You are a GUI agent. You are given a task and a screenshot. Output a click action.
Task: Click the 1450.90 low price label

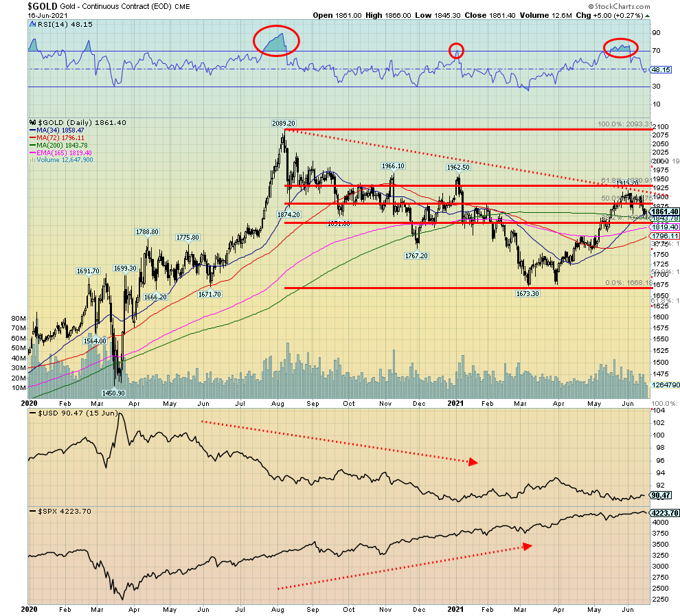pos(112,393)
